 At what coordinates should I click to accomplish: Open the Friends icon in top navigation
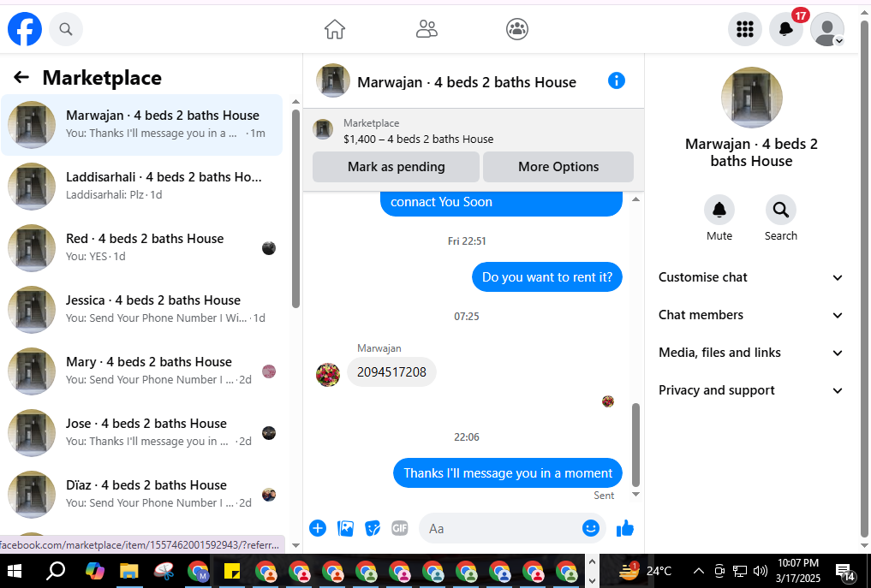click(x=427, y=29)
